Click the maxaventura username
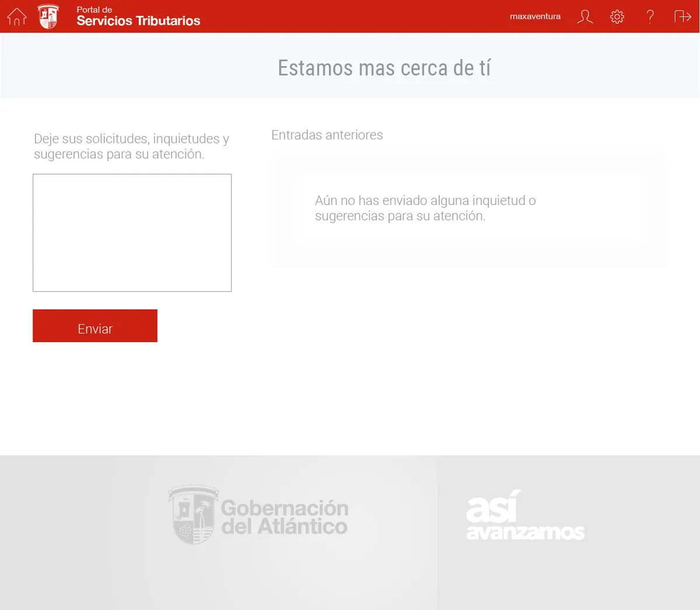700x610 pixels. (535, 16)
